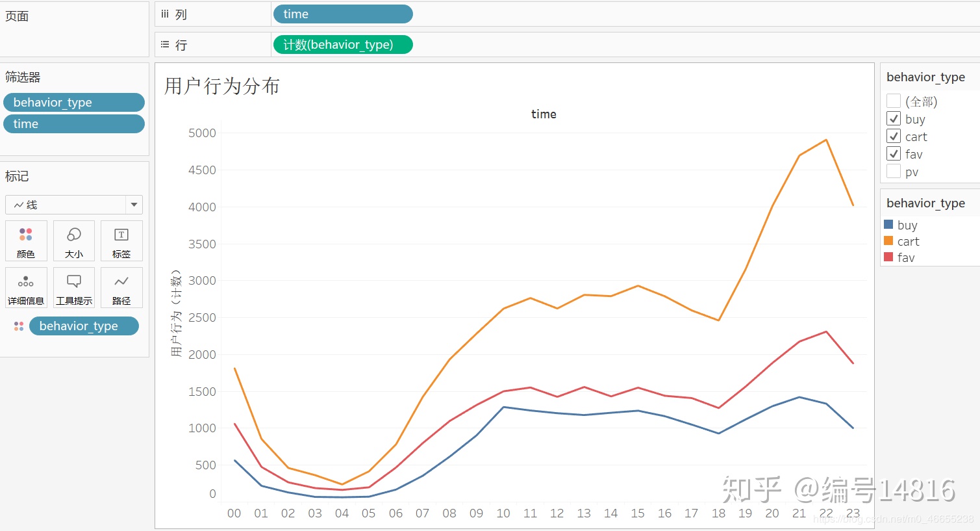Viewport: 980px width, 531px height.
Task: Click x-axis label 00
Action: [234, 513]
